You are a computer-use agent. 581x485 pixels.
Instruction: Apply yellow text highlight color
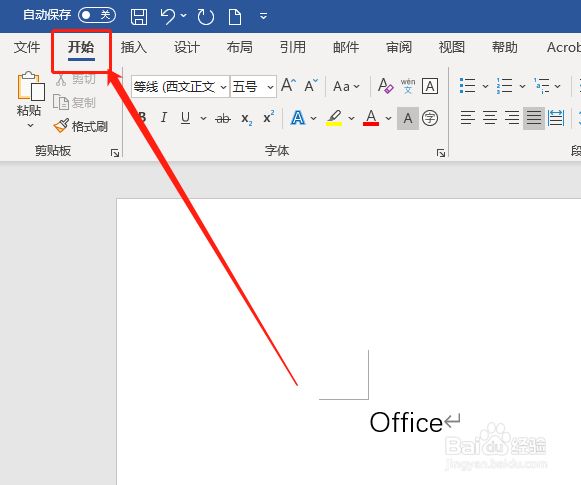tap(334, 118)
